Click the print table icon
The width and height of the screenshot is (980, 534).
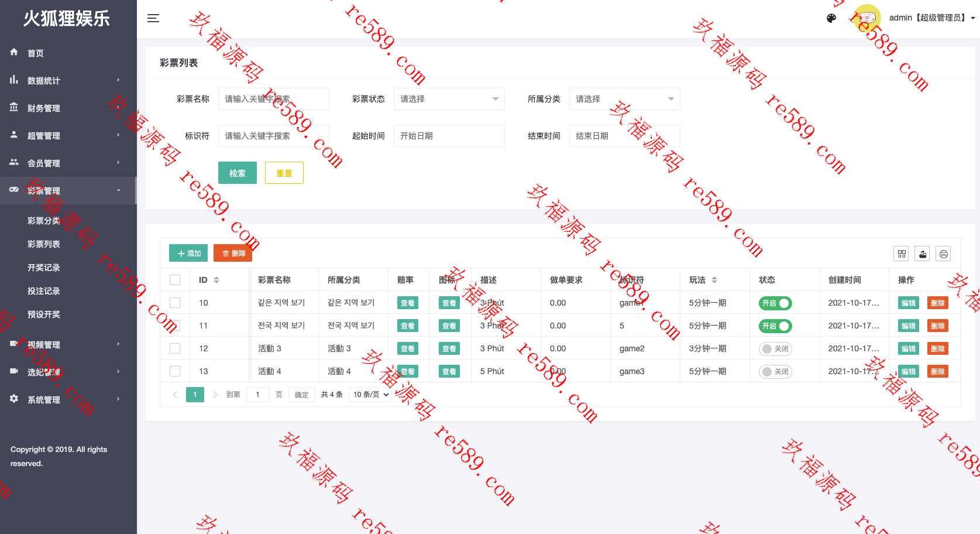click(x=943, y=254)
